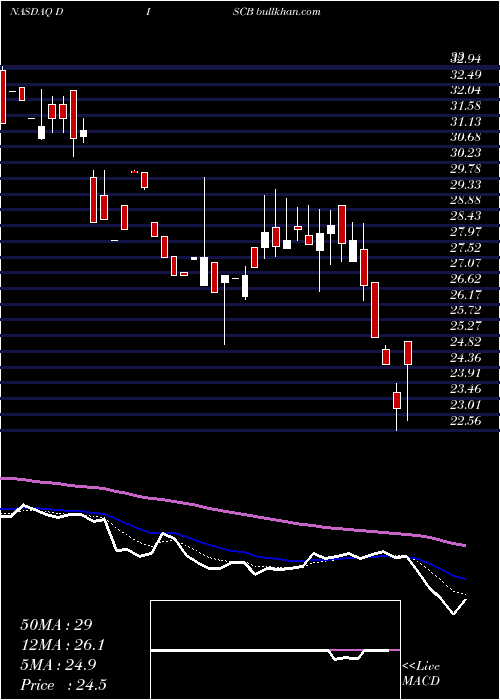The width and height of the screenshot is (500, 700).
Task: Click the 27.07 price axis label
Action: (x=466, y=263)
